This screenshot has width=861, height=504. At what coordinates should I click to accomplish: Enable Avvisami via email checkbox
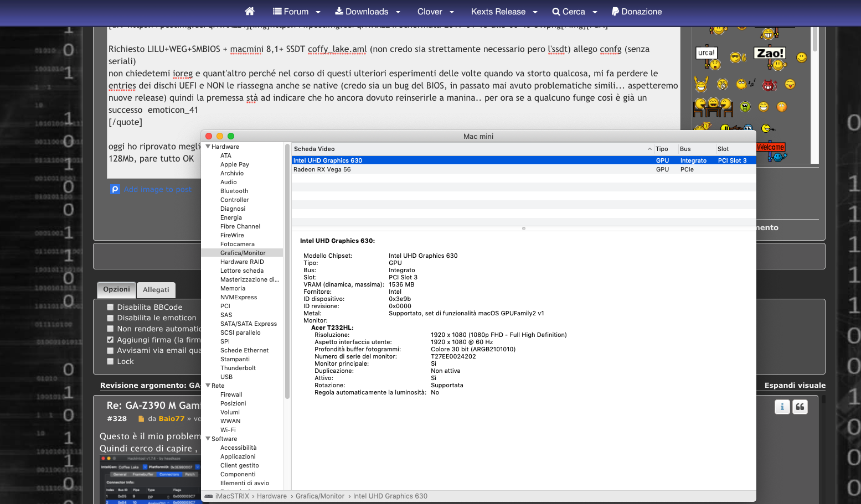[110, 350]
